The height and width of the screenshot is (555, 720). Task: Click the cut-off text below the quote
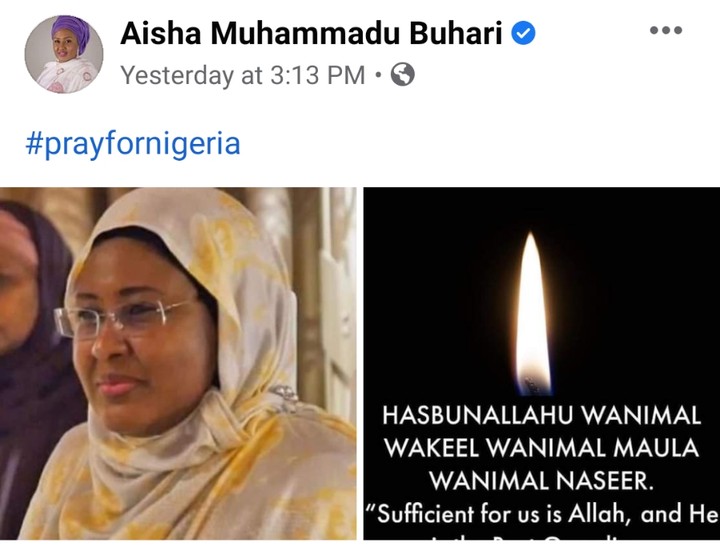528,536
